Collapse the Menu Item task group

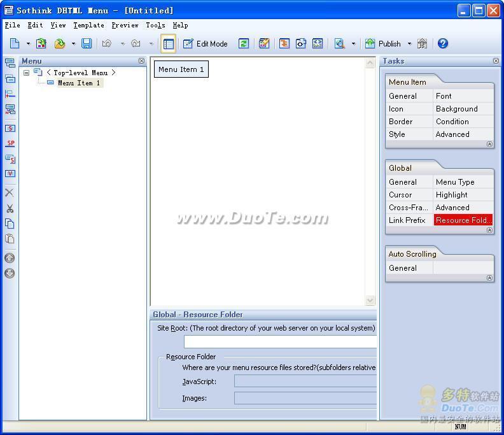coord(489,144)
